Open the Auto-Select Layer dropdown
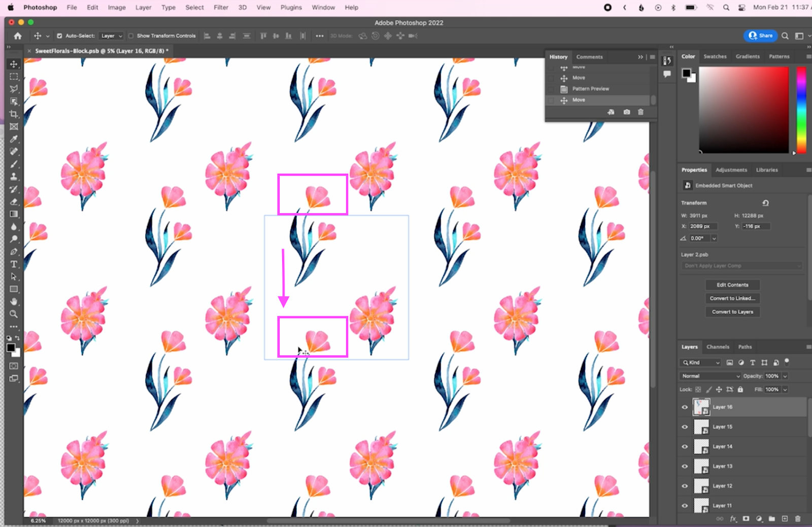This screenshot has width=812, height=527. pos(112,36)
